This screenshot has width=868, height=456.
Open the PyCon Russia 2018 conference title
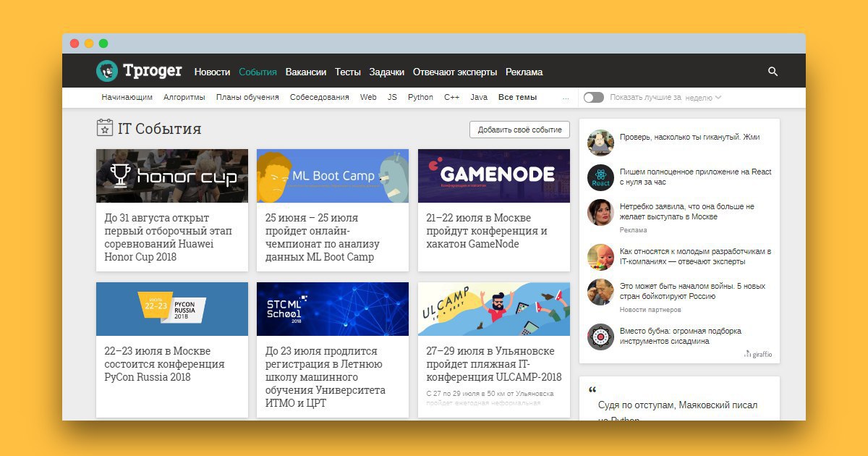(164, 364)
